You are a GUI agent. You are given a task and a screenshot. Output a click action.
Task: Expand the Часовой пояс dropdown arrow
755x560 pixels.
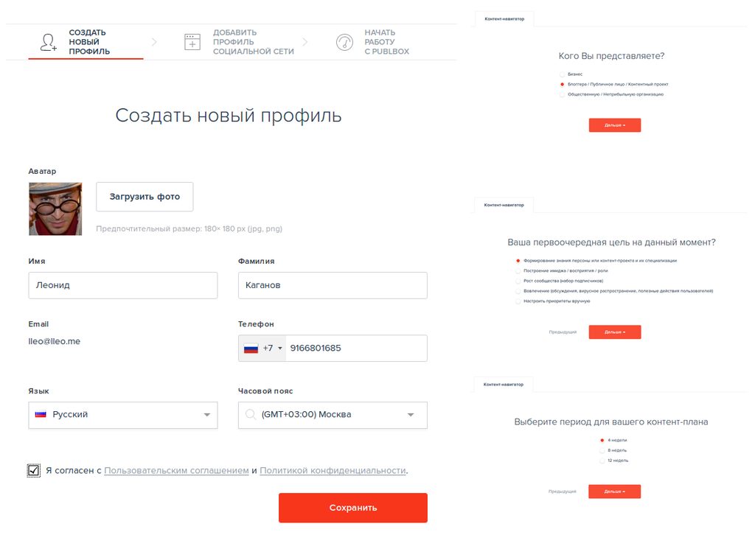[411, 415]
